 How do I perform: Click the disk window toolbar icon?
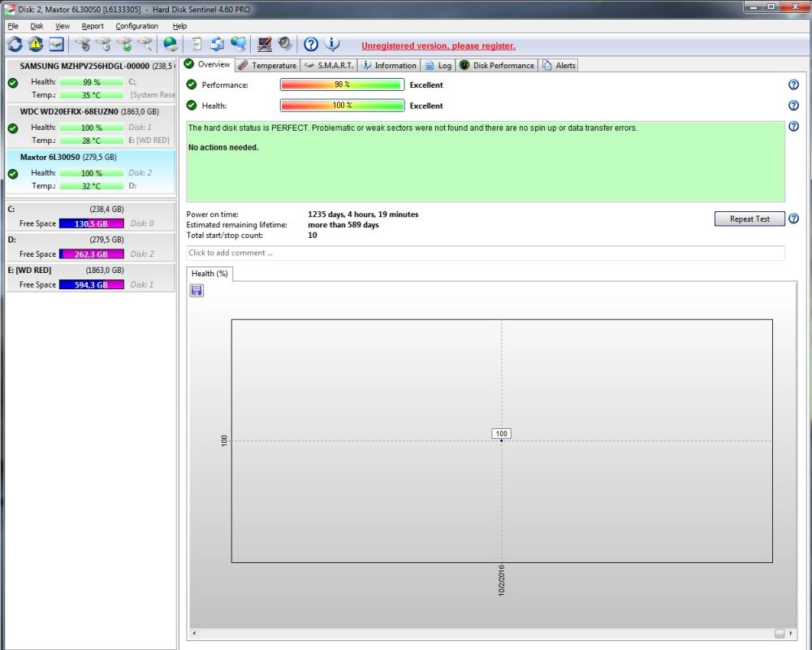tap(56, 45)
